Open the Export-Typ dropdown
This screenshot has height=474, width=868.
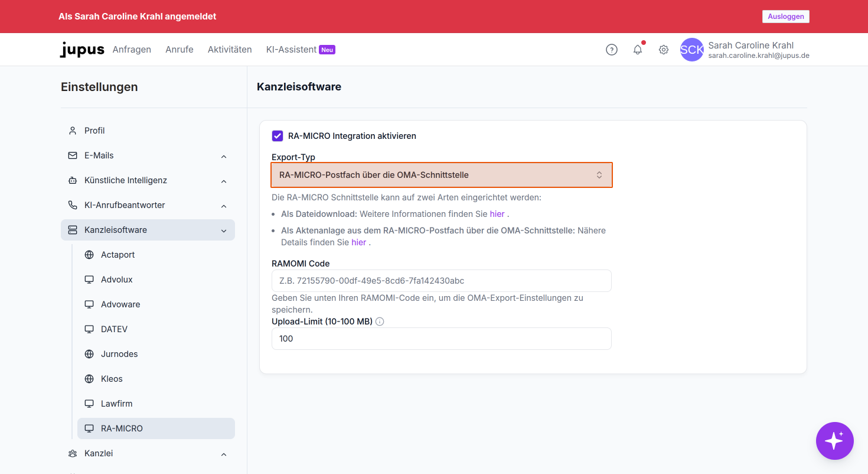click(442, 175)
